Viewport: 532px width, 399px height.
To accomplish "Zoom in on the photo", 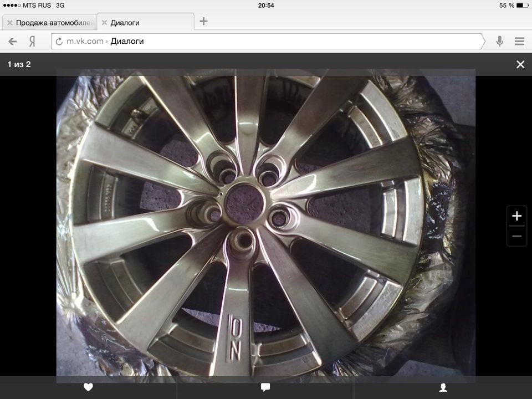I will (x=516, y=216).
